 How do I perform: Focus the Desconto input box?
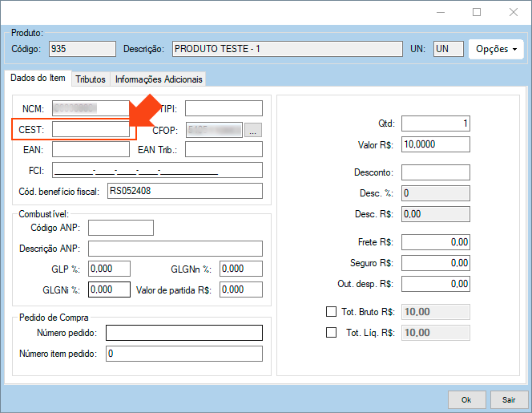(x=435, y=172)
